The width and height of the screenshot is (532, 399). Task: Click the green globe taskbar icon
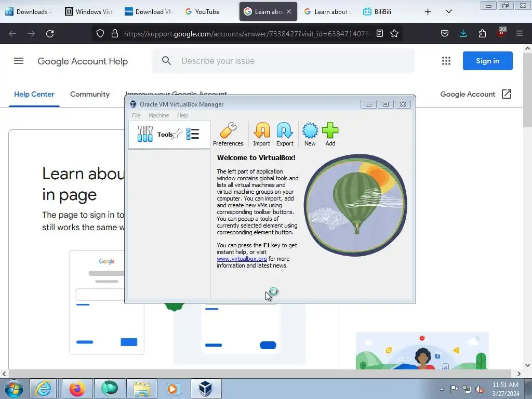(109, 389)
